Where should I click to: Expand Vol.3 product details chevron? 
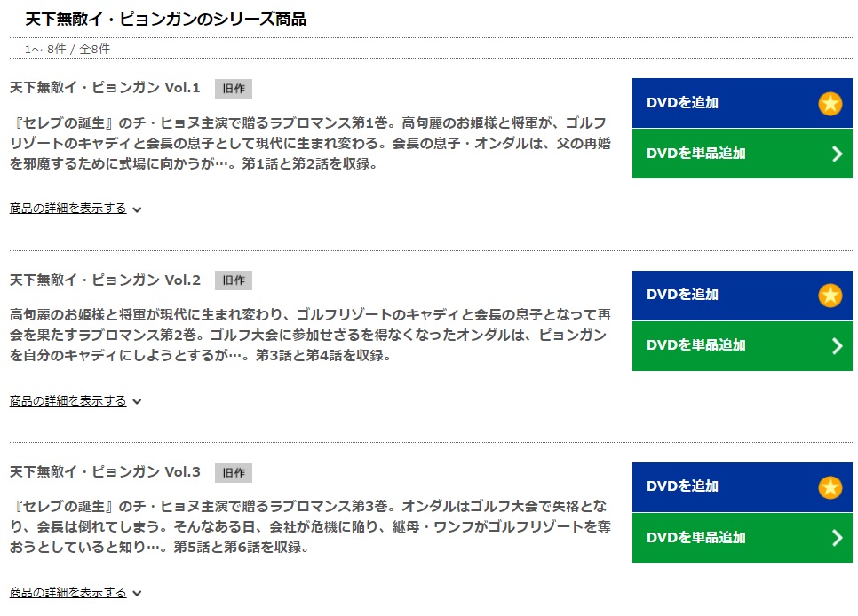138,593
